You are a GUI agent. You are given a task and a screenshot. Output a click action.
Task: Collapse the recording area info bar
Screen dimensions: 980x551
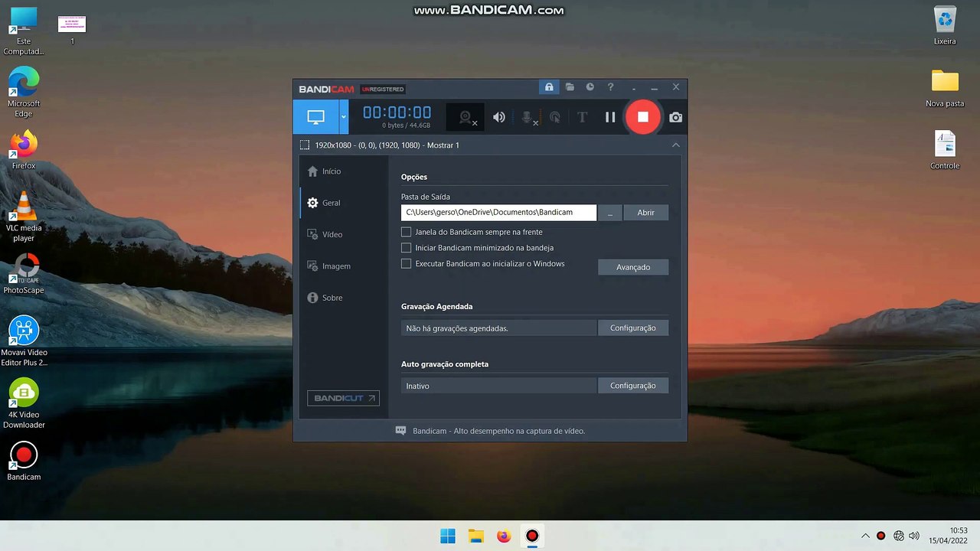tap(675, 145)
